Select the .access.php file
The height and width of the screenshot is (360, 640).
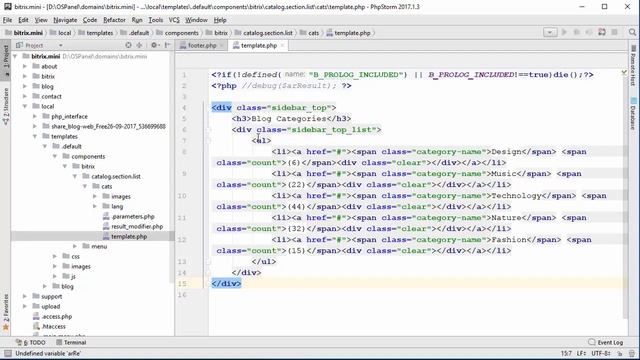point(52,316)
